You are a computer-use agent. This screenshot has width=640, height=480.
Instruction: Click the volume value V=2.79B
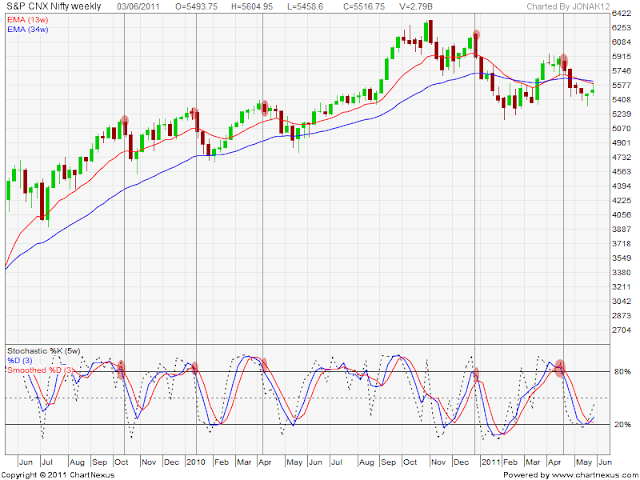pyautogui.click(x=416, y=7)
